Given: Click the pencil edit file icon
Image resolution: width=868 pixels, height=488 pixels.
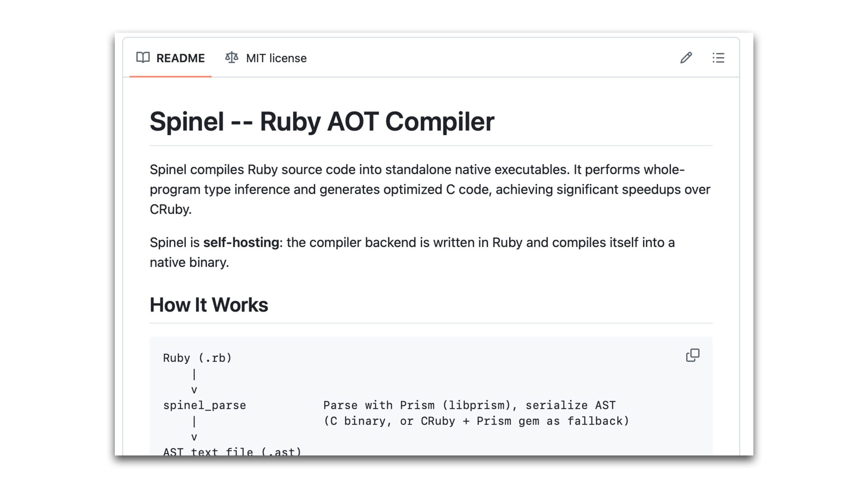Looking at the screenshot, I should click(x=686, y=58).
